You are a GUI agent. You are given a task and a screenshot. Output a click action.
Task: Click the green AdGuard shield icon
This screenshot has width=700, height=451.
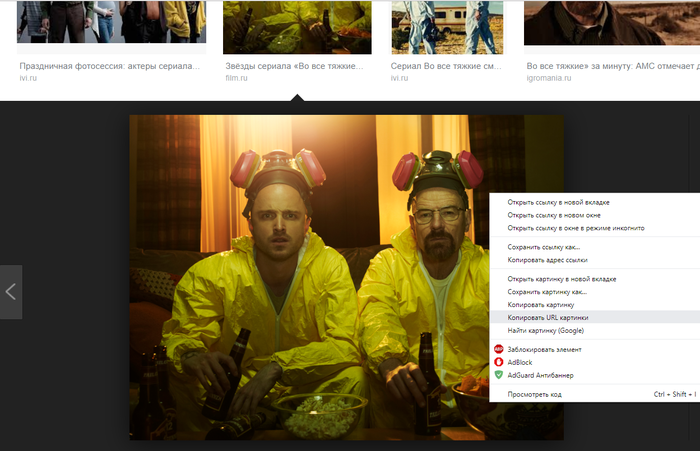coord(499,375)
